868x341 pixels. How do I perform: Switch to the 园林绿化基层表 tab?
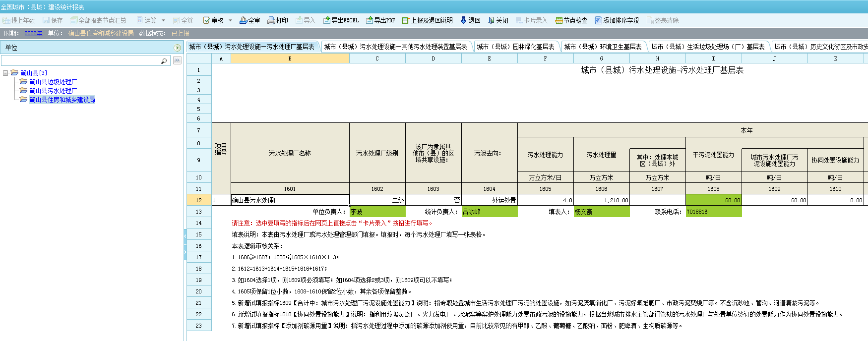click(515, 47)
